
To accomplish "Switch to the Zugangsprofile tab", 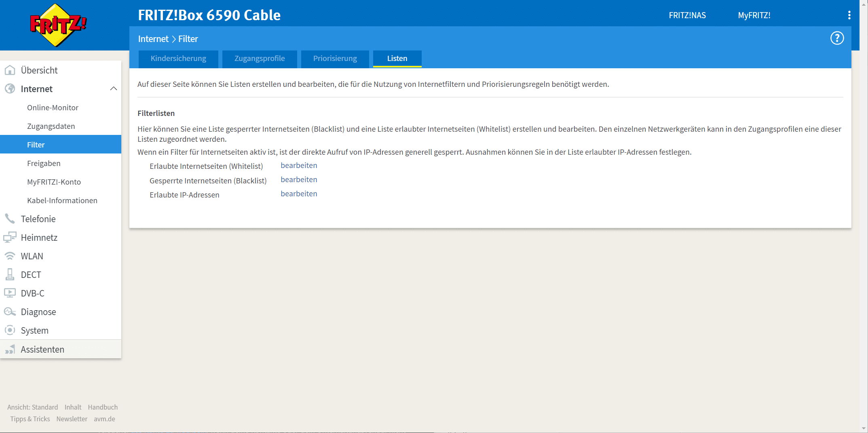I will 260,59.
